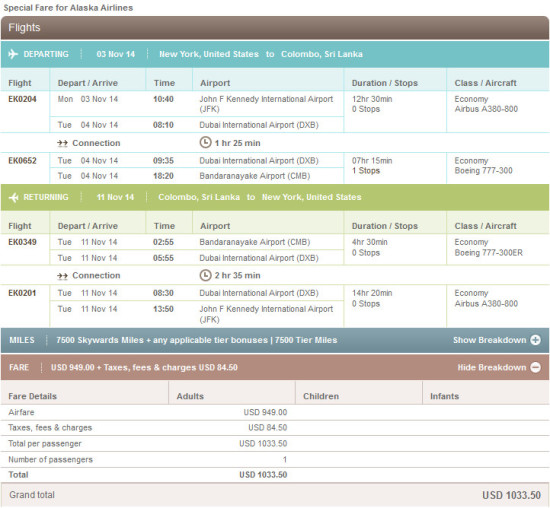
Task: Click the RETURNING header label
Action: (46, 197)
